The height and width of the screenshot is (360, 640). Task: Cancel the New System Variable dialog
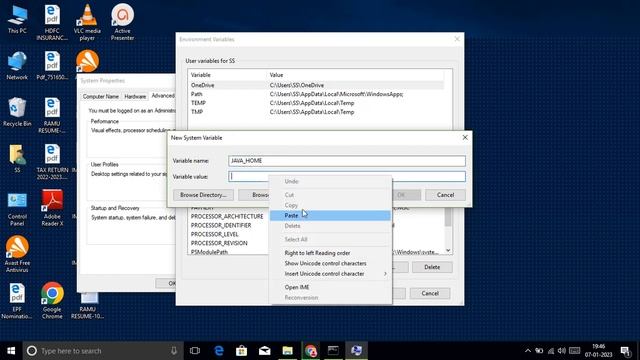point(445,195)
